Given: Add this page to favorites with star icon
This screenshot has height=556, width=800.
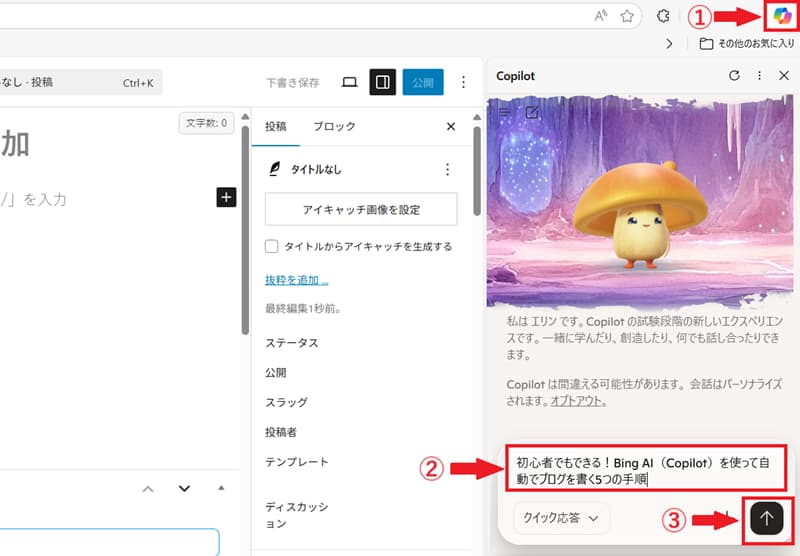Looking at the screenshot, I should pos(627,16).
